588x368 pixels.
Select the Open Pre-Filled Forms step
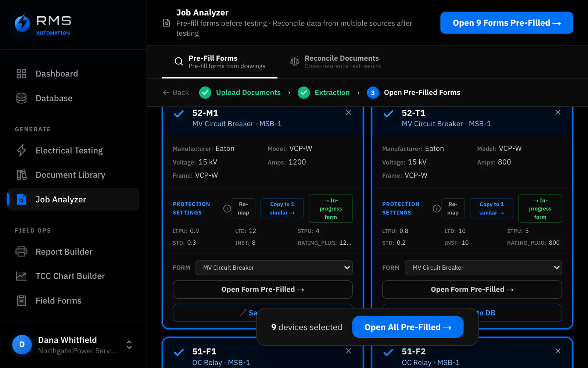(x=413, y=92)
